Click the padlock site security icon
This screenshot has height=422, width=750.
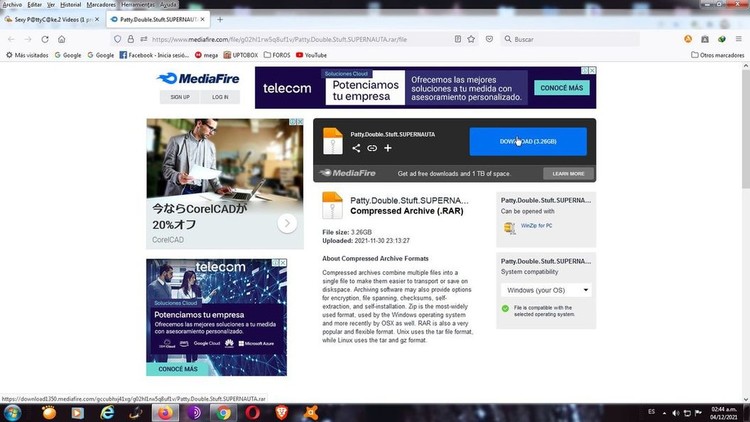(x=131, y=39)
